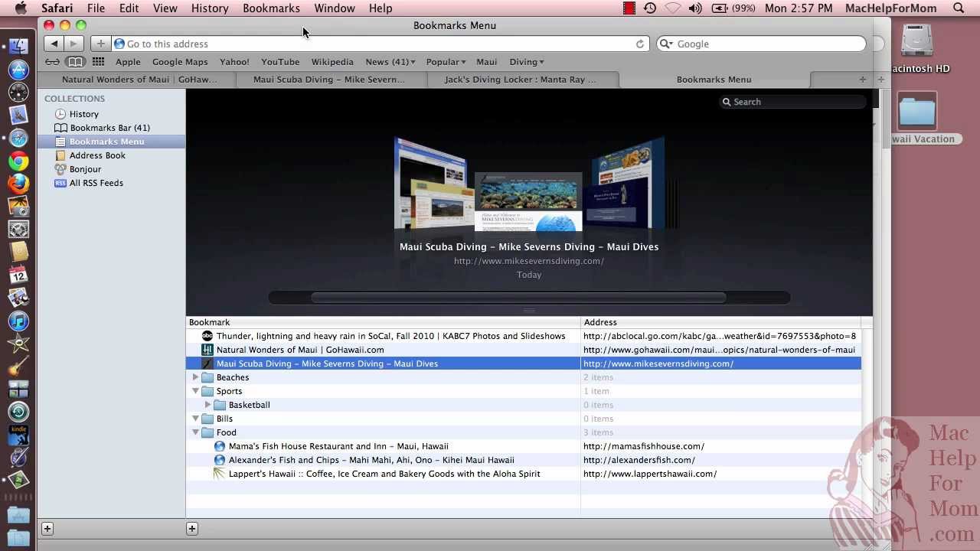Open Google Maps bookmark link

[180, 62]
